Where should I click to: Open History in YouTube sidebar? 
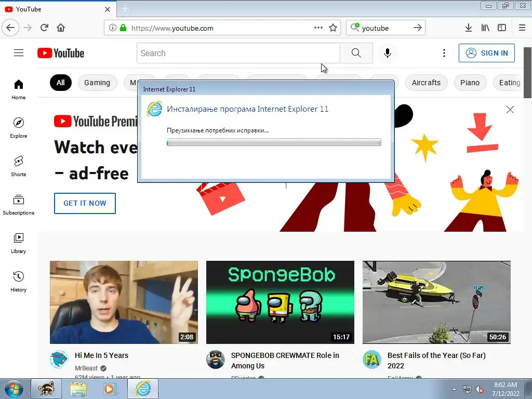tap(19, 282)
